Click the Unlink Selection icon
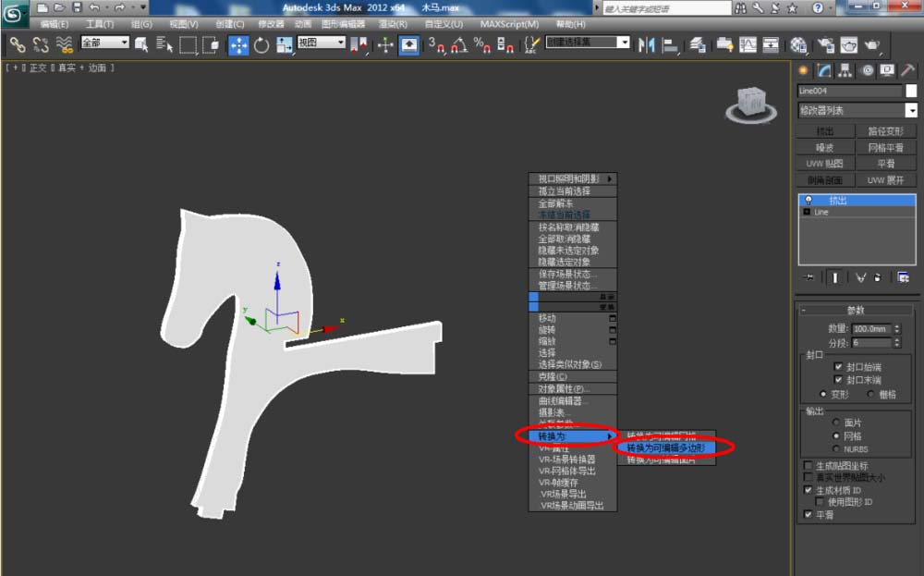 tap(41, 44)
